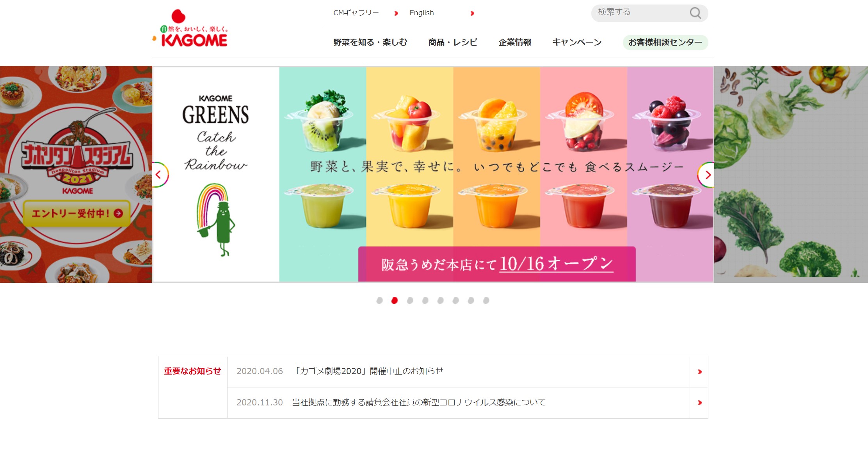Click the KAGOME logo
This screenshot has height=464, width=868.
[190, 28]
